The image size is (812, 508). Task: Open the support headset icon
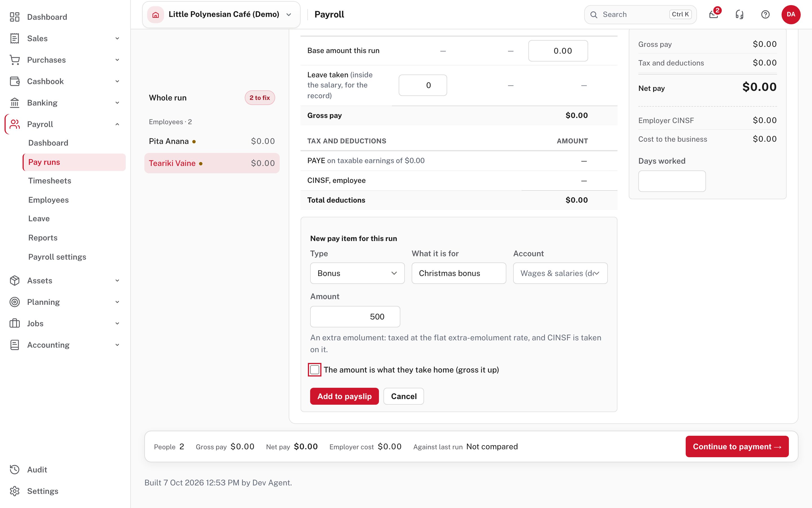click(x=739, y=14)
